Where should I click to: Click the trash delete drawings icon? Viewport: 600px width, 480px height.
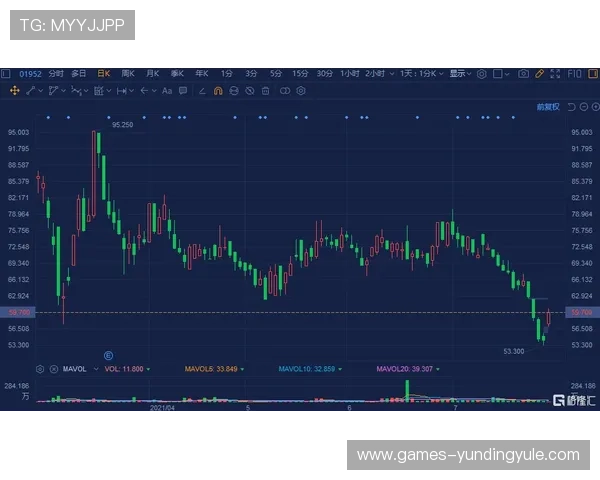tap(265, 90)
